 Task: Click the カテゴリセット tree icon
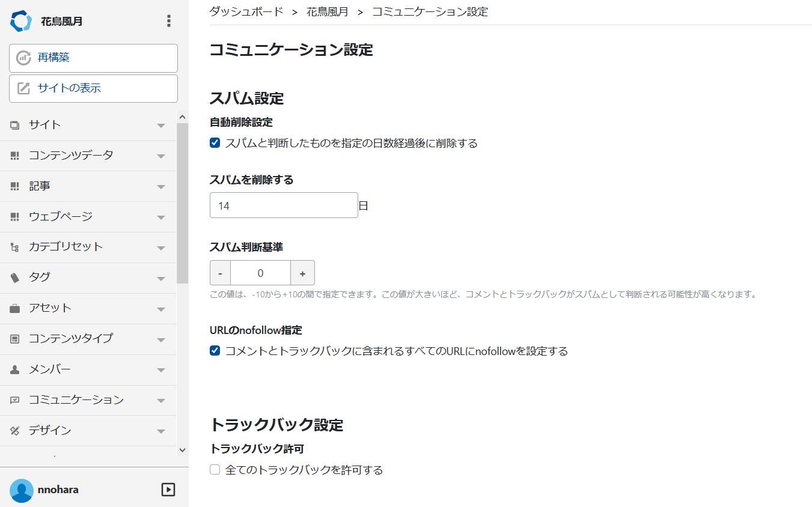point(15,247)
